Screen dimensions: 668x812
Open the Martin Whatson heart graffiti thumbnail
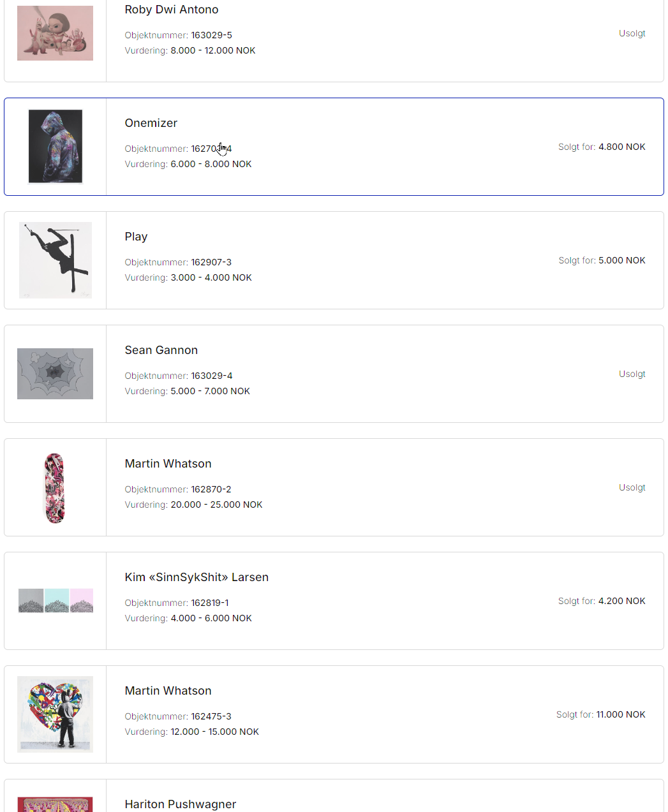[55, 714]
